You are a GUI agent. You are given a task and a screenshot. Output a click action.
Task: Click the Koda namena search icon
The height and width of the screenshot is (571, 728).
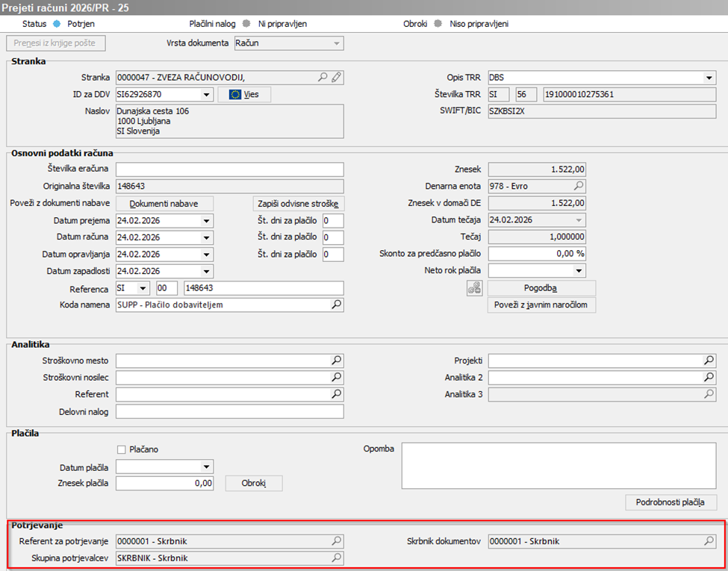point(337,305)
